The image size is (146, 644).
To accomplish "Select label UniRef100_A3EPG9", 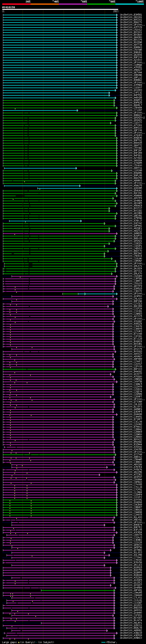I will click(x=131, y=635).
